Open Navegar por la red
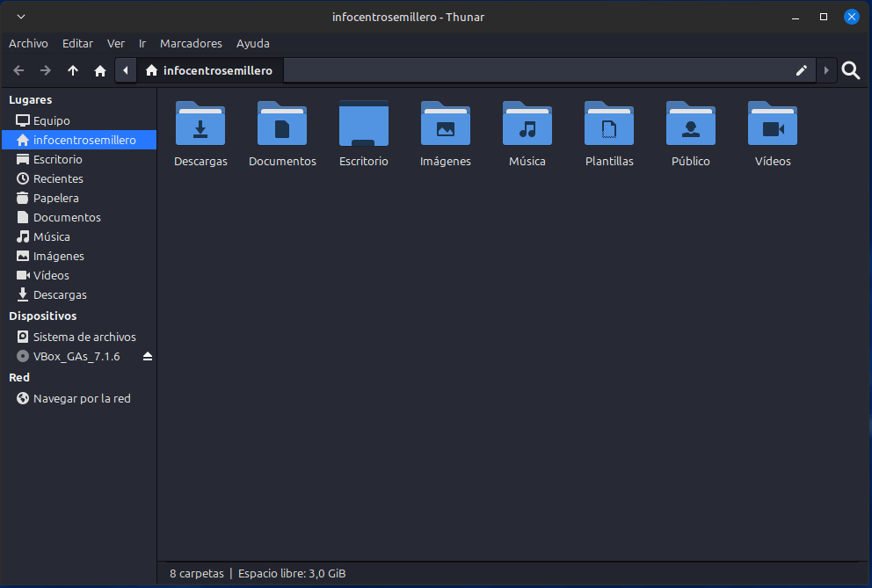Screen dimensions: 872x588 [79, 399]
